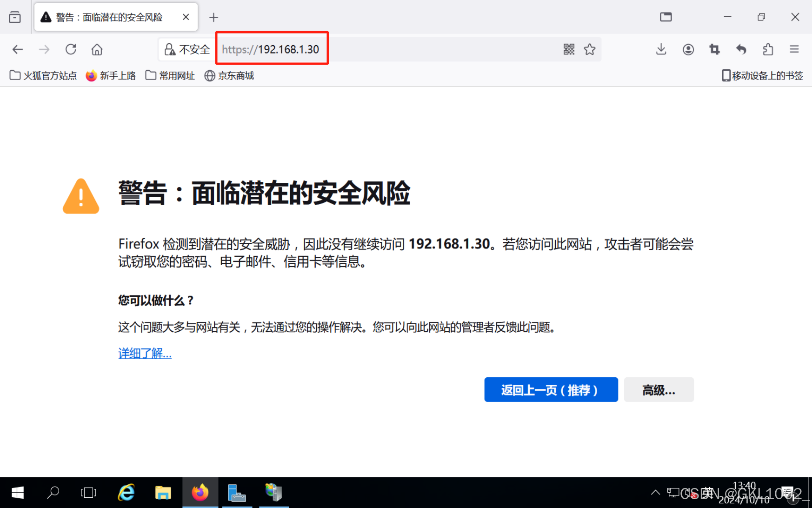812x508 pixels.
Task: Open the 火狐官方站点 bookmark folder
Action: [x=43, y=75]
